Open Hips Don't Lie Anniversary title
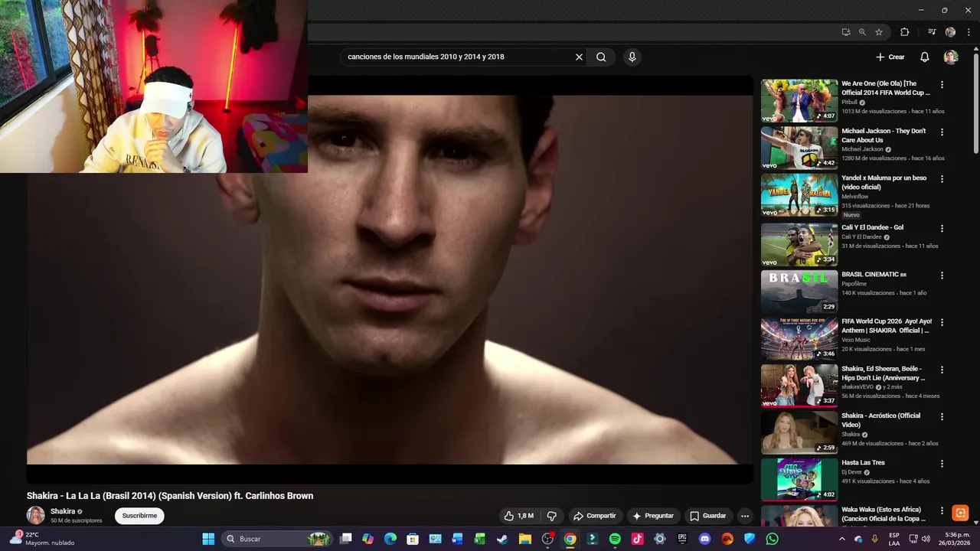The image size is (980, 551). click(883, 373)
